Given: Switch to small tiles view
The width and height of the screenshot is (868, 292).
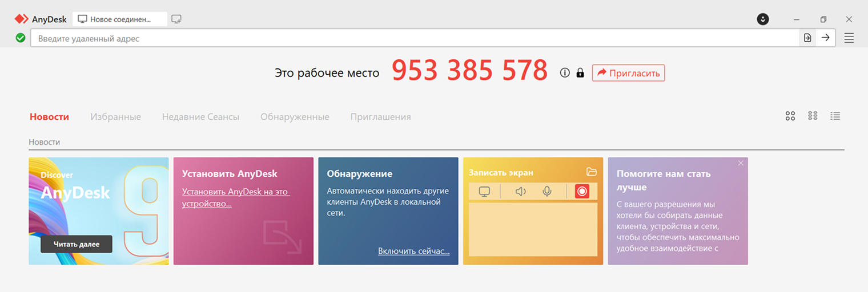Looking at the screenshot, I should pos(813,116).
